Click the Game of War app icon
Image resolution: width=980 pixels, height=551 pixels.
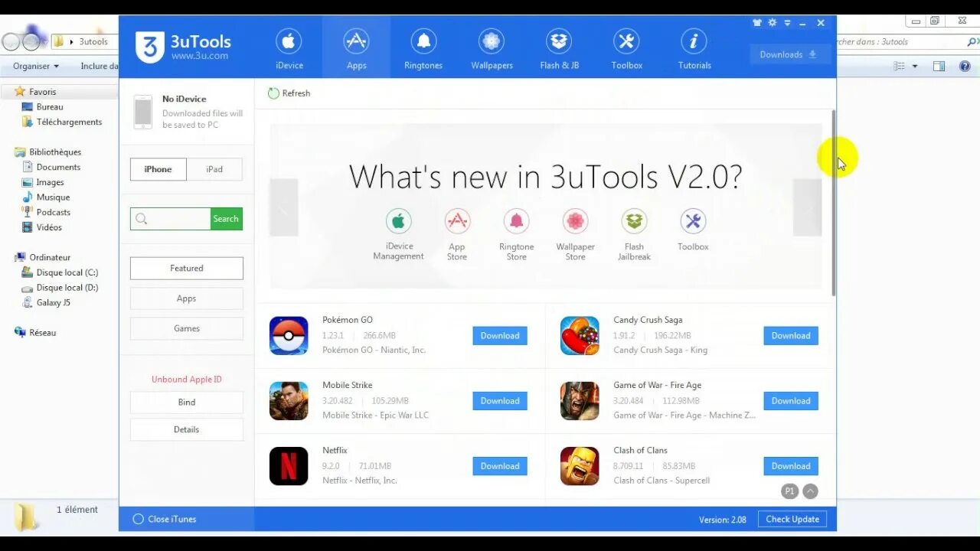pos(580,401)
